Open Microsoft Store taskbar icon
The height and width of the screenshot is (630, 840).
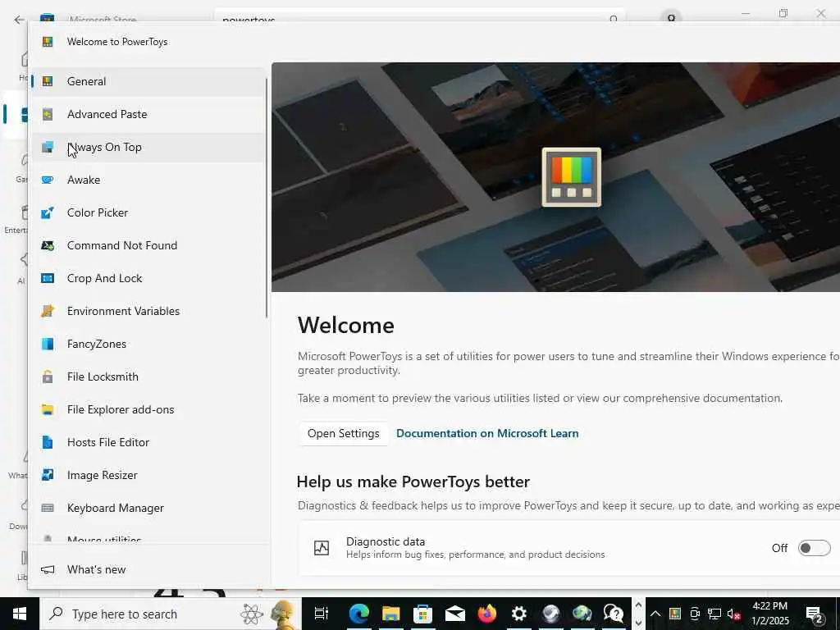(x=422, y=614)
